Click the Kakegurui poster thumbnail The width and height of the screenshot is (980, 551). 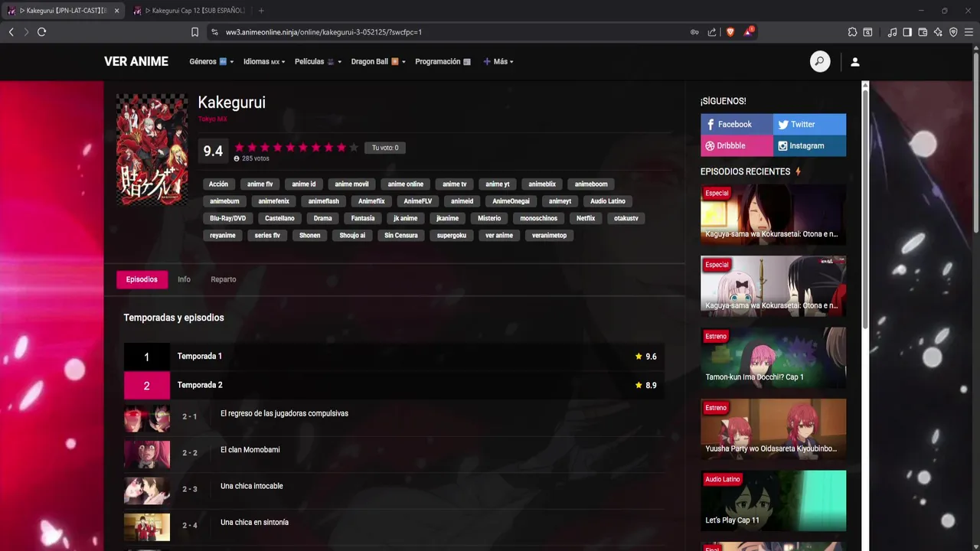152,149
